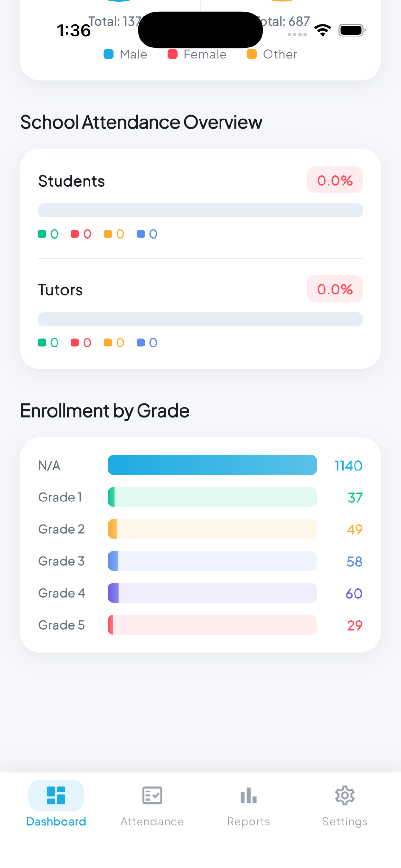This screenshot has width=401, height=868.
Task: Tap the battery status icon
Action: coord(352,30)
